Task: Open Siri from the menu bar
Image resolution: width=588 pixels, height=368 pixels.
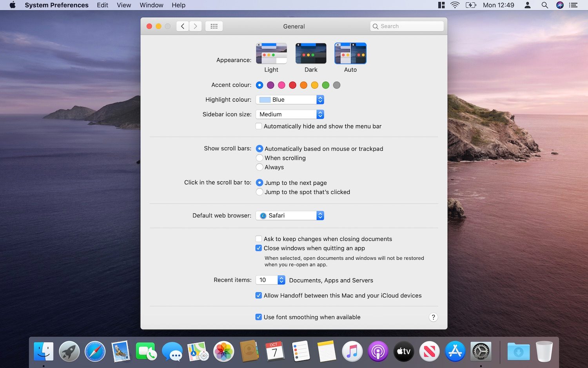Action: click(560, 5)
